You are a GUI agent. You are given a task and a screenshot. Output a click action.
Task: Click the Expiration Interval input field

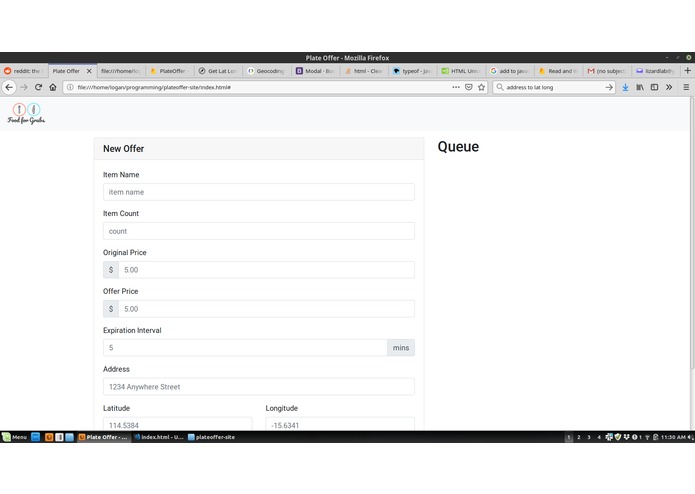(x=245, y=348)
